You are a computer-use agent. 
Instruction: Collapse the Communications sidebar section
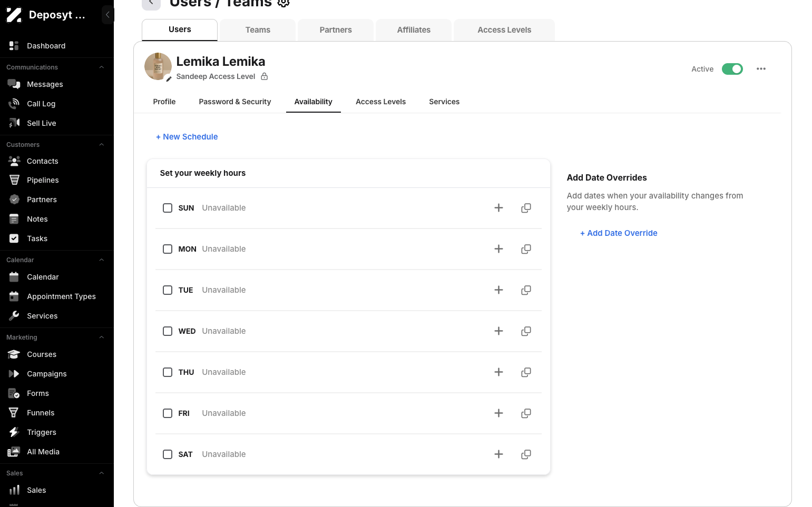pos(102,67)
